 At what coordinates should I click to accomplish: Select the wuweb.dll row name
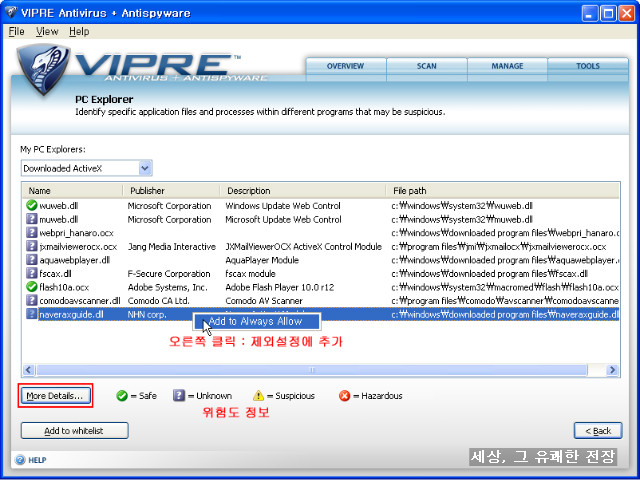click(58, 206)
